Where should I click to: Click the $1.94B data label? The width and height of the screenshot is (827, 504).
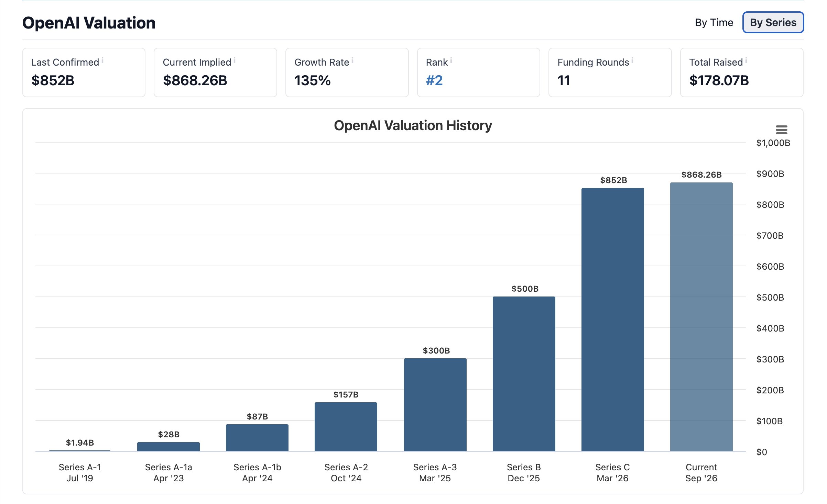click(x=80, y=443)
